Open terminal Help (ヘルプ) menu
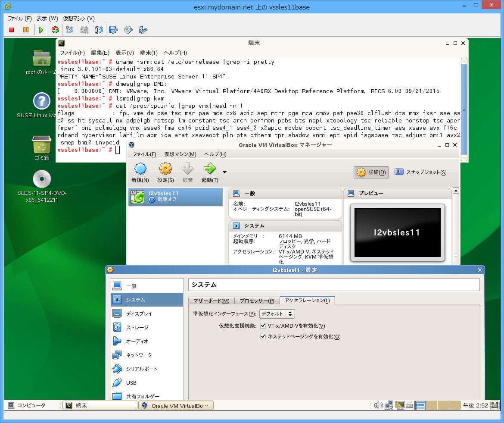The width and height of the screenshot is (504, 423). point(175,53)
